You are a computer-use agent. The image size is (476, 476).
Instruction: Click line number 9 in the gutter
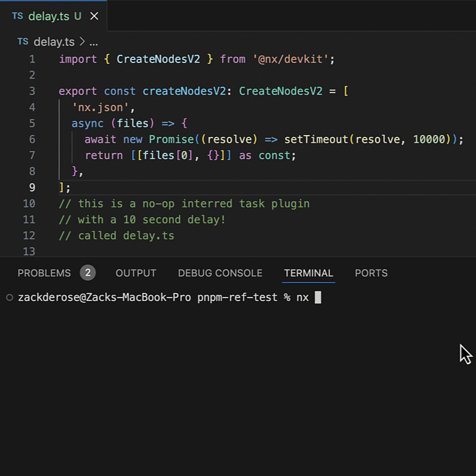click(32, 187)
